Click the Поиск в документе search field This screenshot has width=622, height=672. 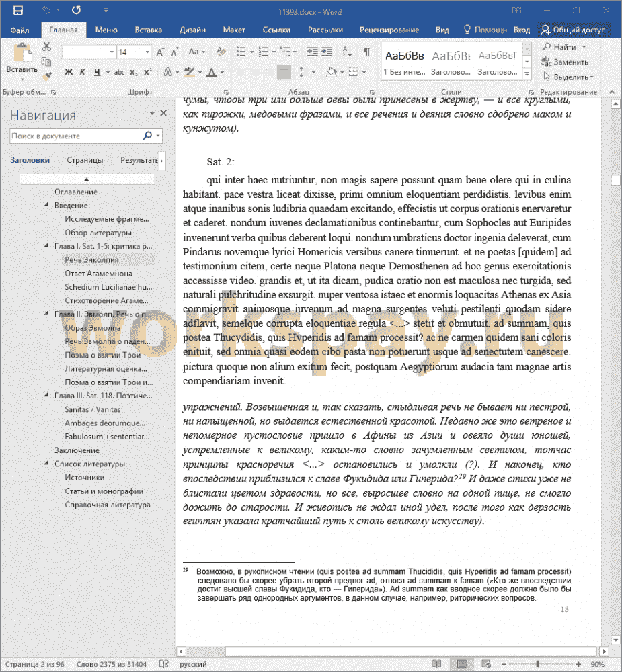tap(75, 136)
